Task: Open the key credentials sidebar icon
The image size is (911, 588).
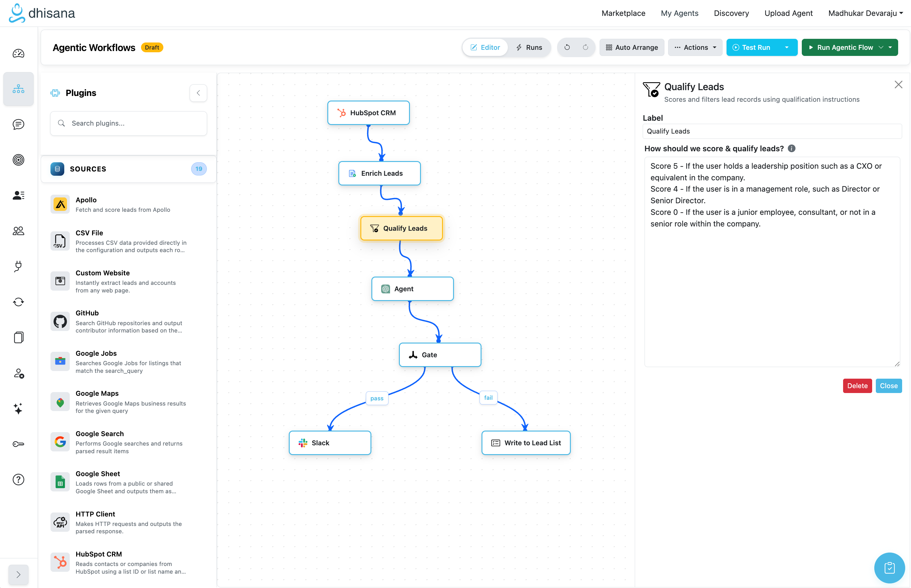Action: [18, 444]
